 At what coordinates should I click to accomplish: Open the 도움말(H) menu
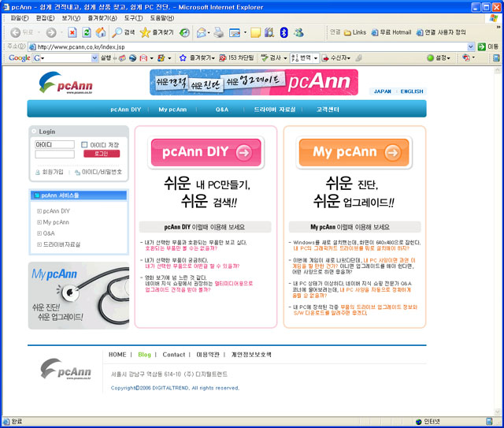(x=162, y=18)
